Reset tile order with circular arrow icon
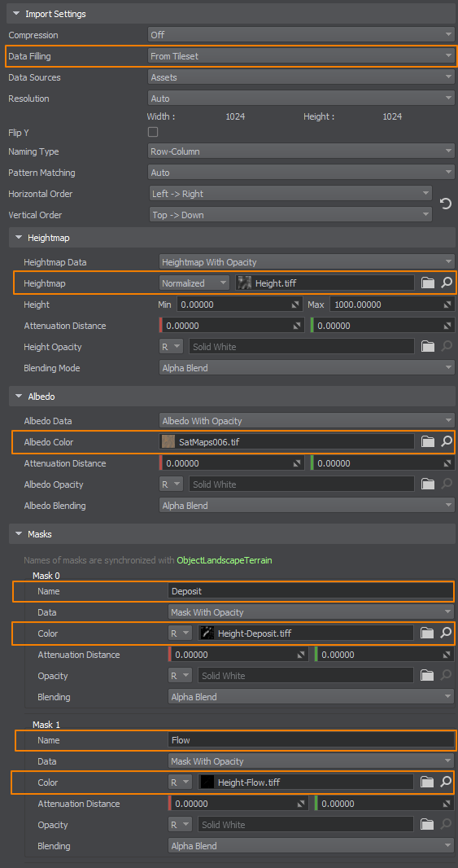The width and height of the screenshot is (458, 868). [x=445, y=204]
